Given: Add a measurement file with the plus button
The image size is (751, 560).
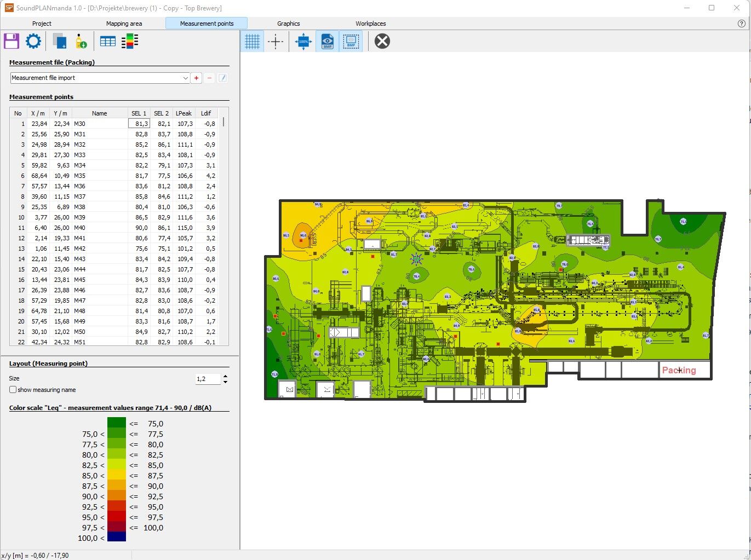Looking at the screenshot, I should [x=196, y=78].
